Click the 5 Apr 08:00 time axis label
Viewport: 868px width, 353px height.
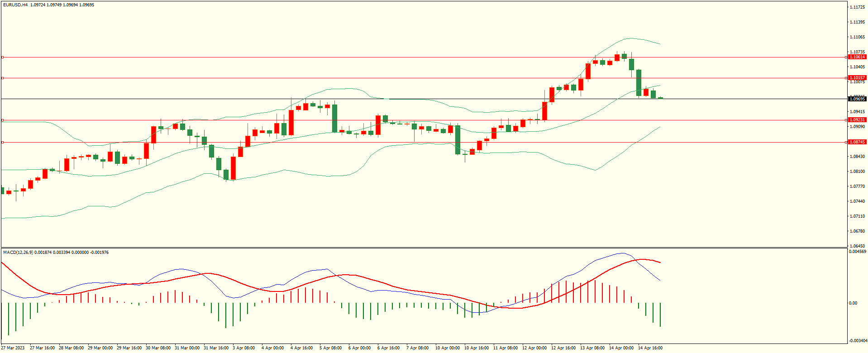(330, 348)
